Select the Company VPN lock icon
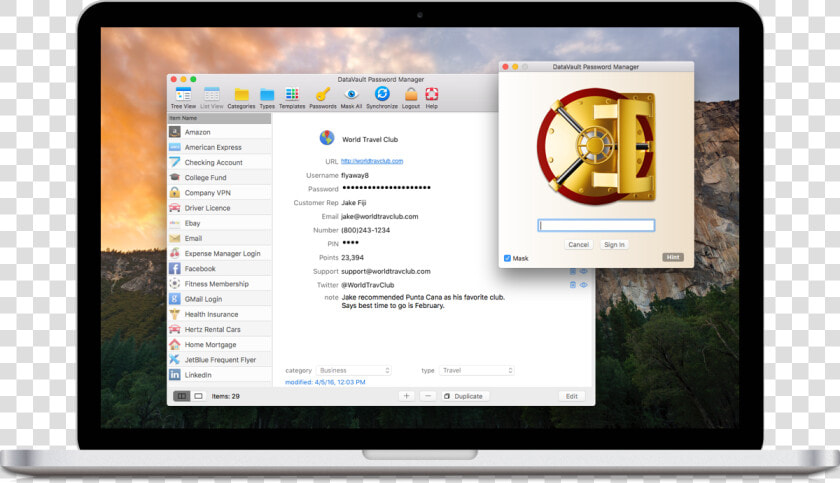 point(175,192)
